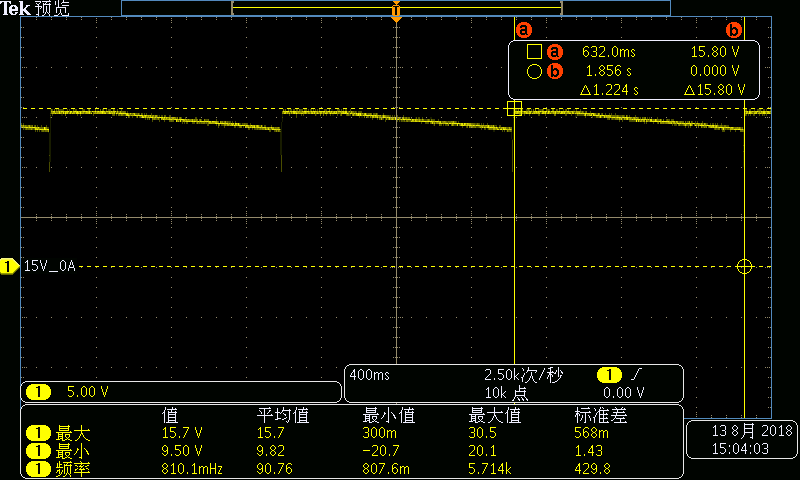Click the trigger level 0.00 V
800x480 pixels.
pos(623,393)
